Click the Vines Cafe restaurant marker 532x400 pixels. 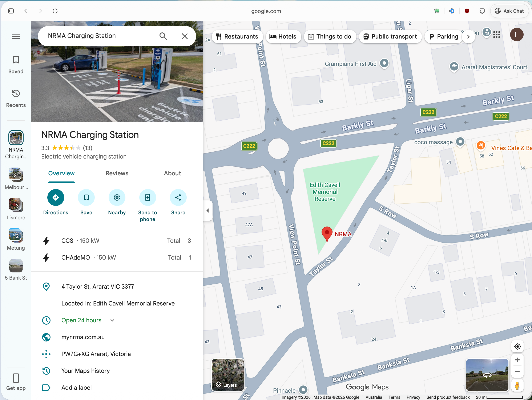[480, 146]
